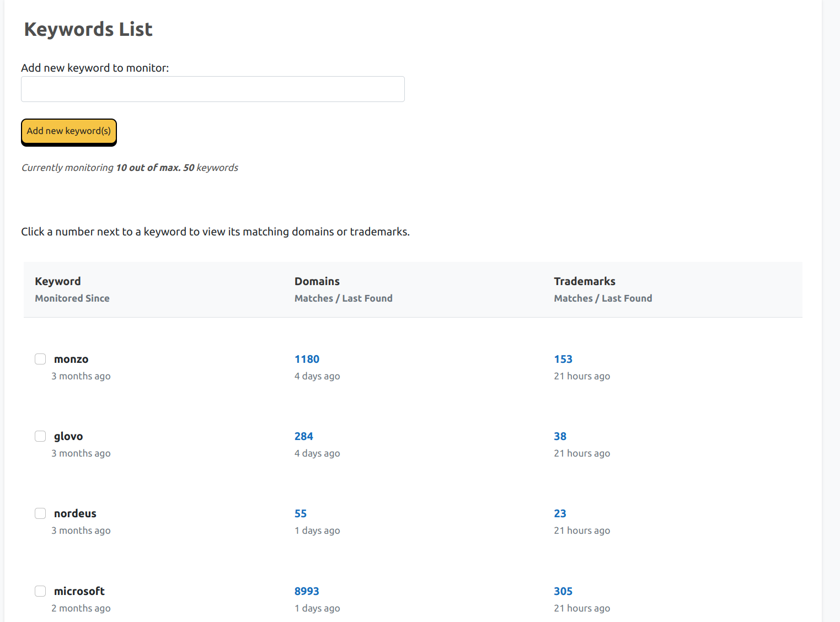This screenshot has width=840, height=622.
Task: Select the checkbox next to monzo
Action: click(40, 359)
